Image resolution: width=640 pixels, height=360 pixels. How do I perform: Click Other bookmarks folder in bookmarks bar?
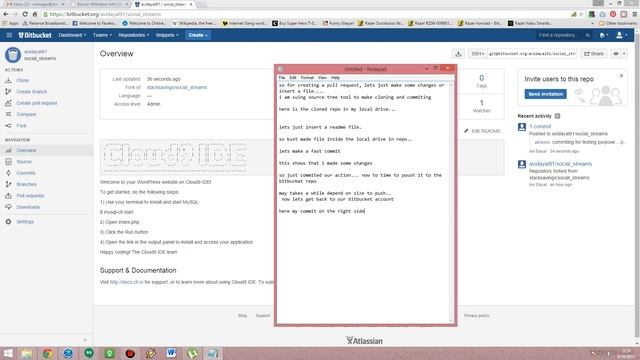[x=618, y=23]
